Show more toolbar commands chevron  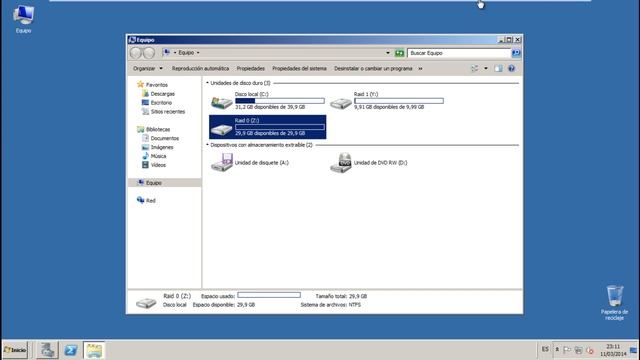tap(420, 69)
